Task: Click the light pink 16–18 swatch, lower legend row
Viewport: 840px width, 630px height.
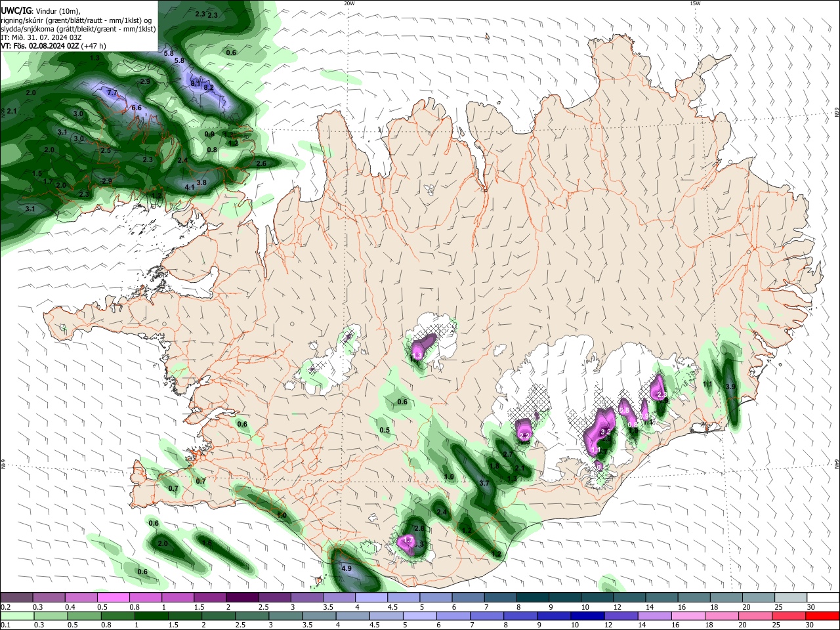Action: tap(687, 616)
